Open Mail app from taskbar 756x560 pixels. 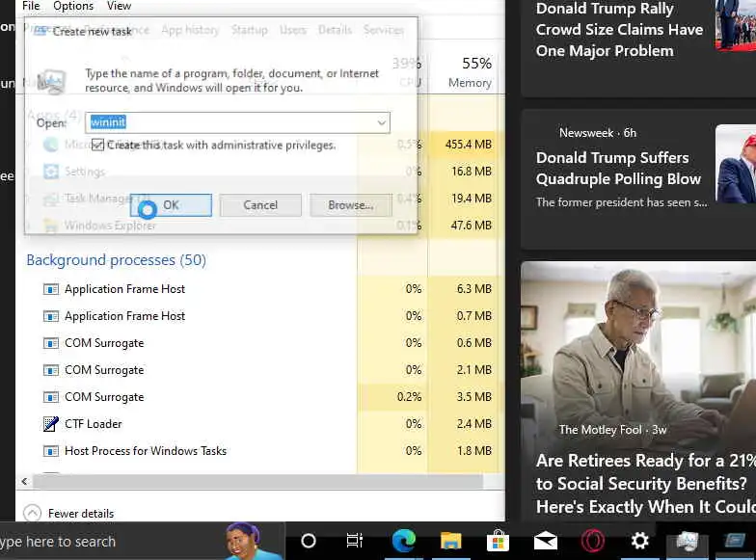click(546, 542)
